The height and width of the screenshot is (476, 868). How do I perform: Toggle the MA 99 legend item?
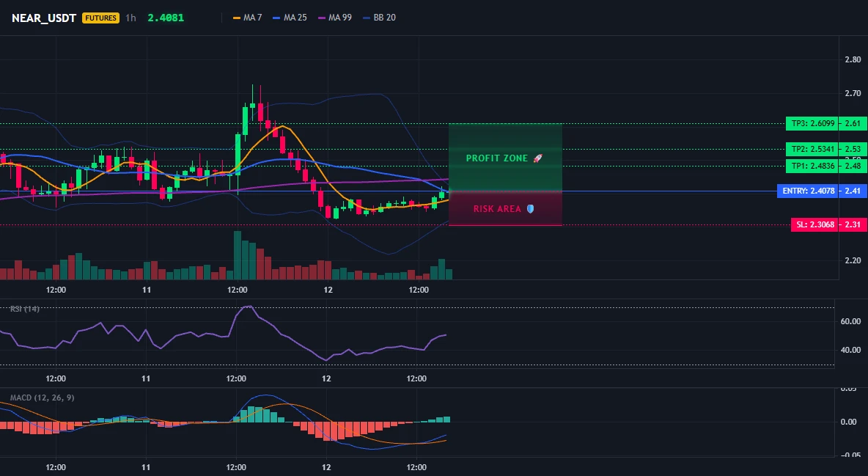(334, 18)
